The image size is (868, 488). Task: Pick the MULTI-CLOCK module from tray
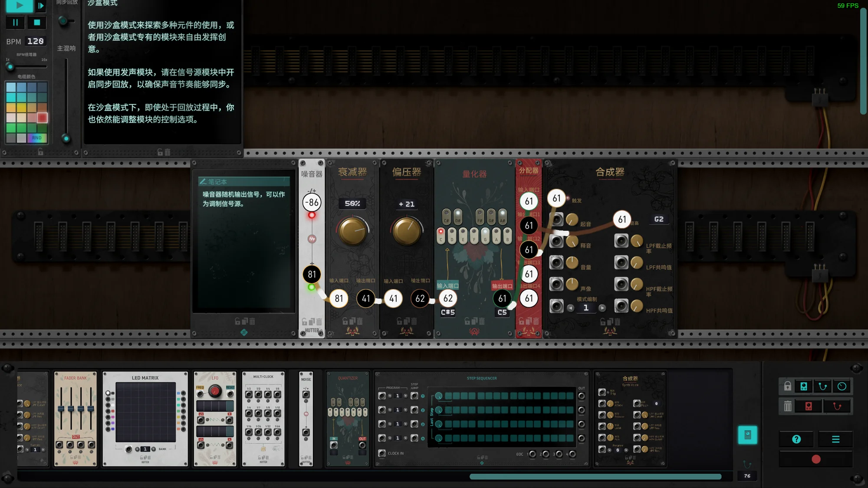click(x=263, y=419)
